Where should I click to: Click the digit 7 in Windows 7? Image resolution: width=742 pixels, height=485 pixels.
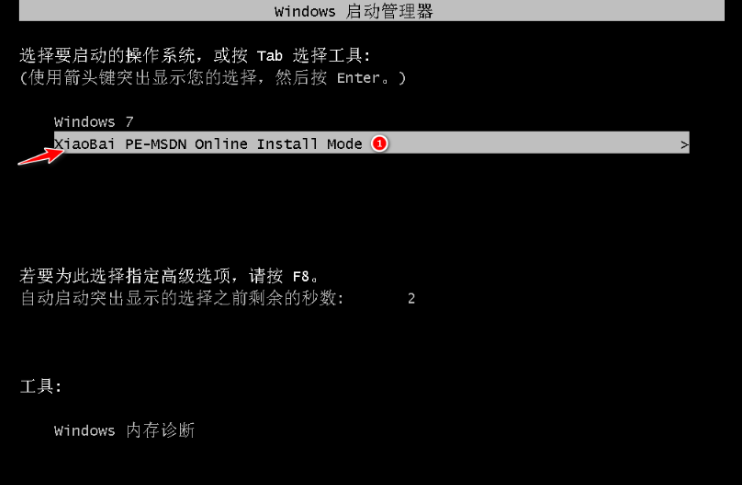pyautogui.click(x=129, y=122)
